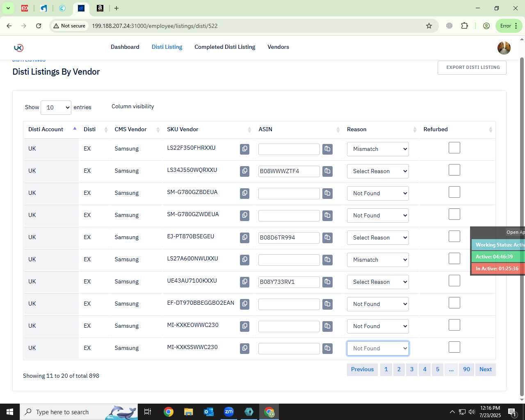
Task: Check Refurbed box for EJ-PT870BSEGEU
Action: pos(454,236)
